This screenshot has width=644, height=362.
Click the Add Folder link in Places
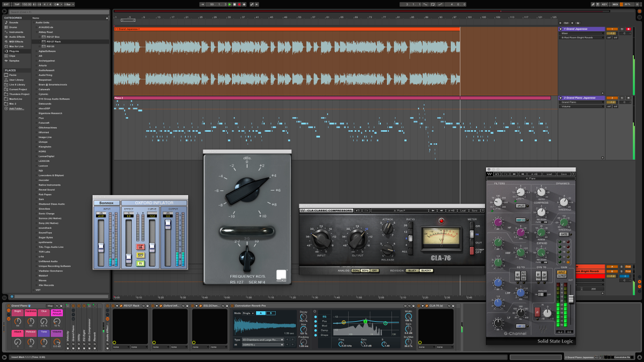point(17,108)
